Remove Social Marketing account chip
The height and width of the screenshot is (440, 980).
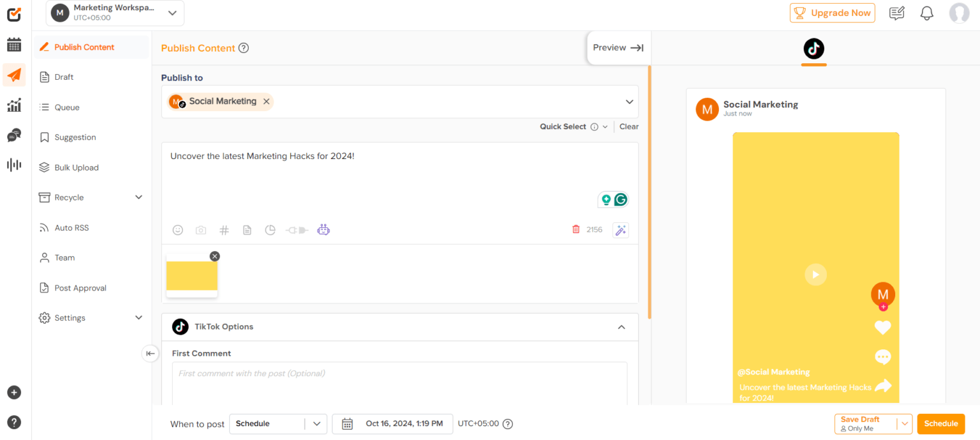tap(267, 102)
